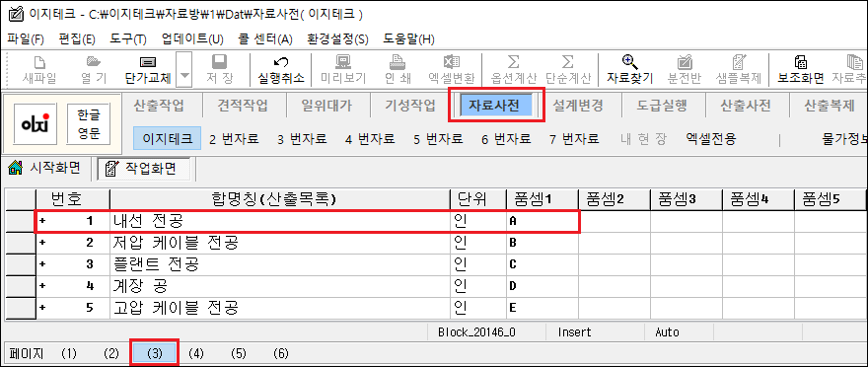This screenshot has width=868, height=367.
Task: Switch to the 일위대가 tab
Action: pos(326,106)
